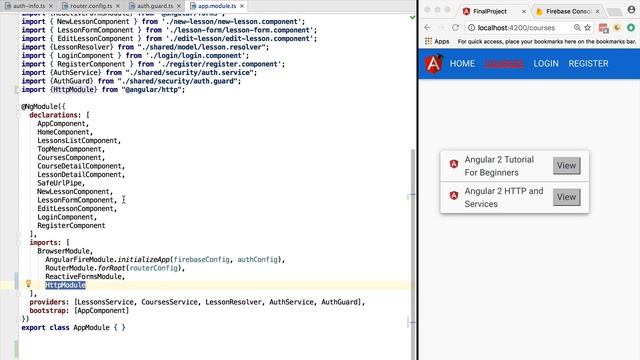Viewport: 640px width, 360px height.
Task: Expand the folded import statements block
Action: [x=17, y=89]
